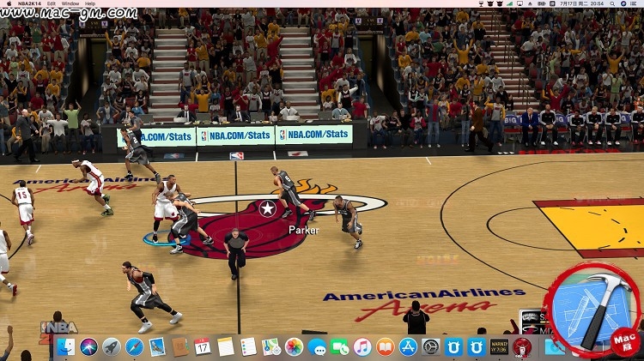Open Photos colorful flower icon

tap(294, 347)
